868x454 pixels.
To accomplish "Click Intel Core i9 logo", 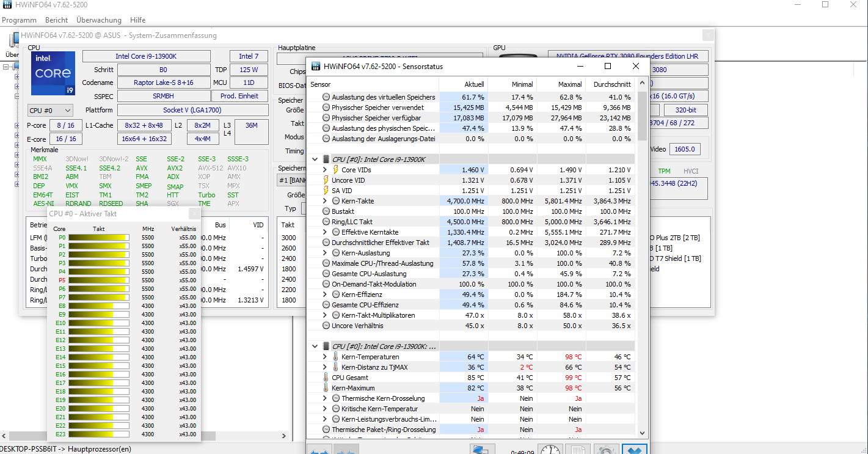I will click(53, 73).
